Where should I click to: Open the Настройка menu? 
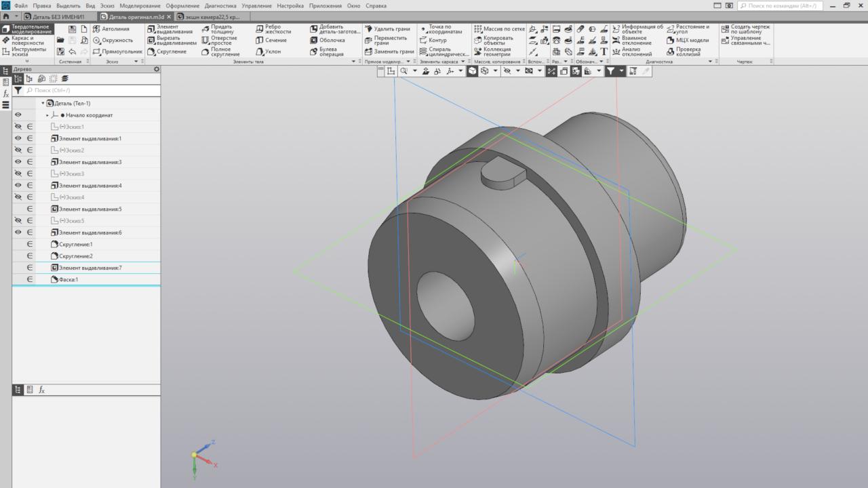[290, 5]
